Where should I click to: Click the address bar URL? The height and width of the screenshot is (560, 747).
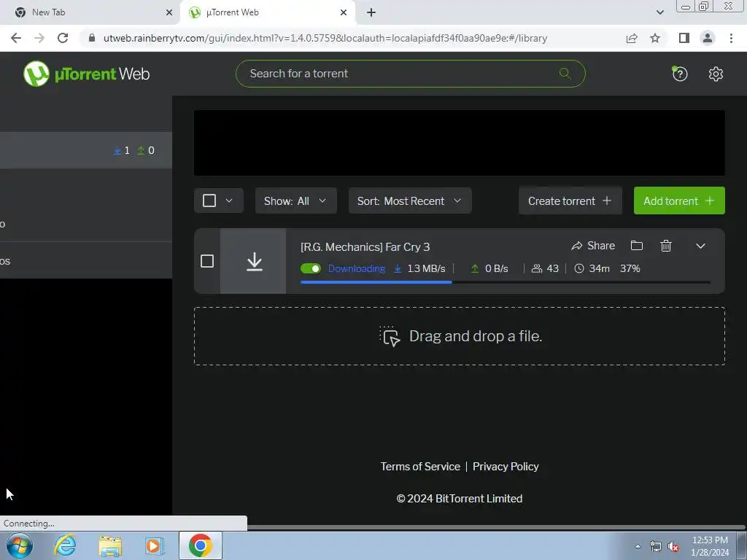click(325, 38)
